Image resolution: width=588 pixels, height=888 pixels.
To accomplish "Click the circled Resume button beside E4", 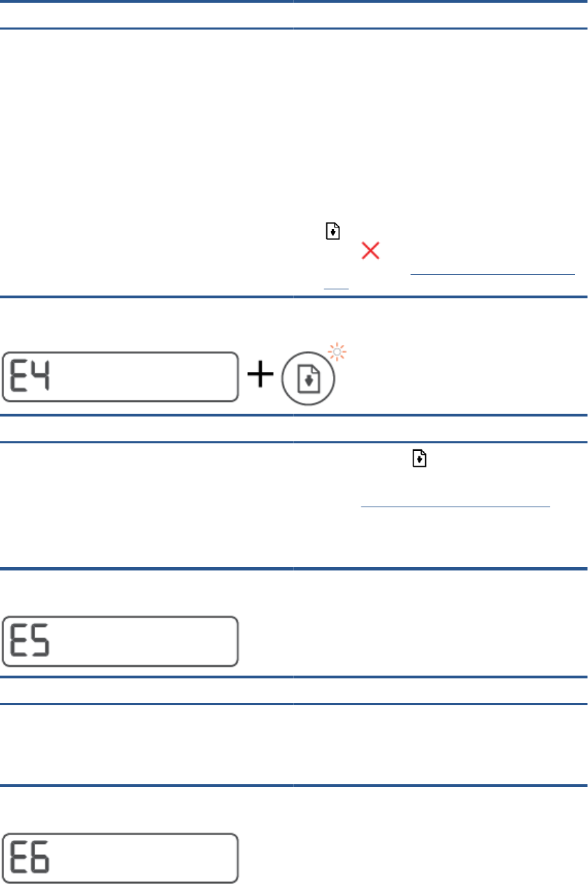I will (x=308, y=377).
